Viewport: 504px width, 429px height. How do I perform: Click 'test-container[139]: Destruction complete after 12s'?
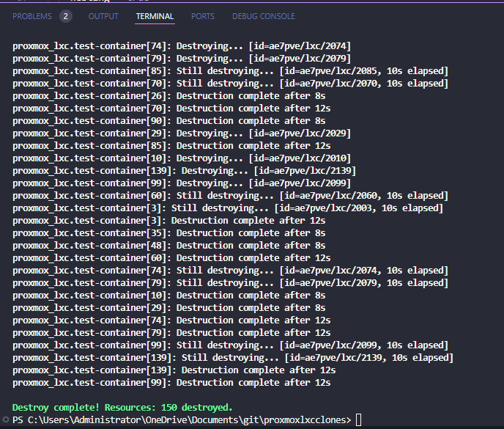coord(174,370)
